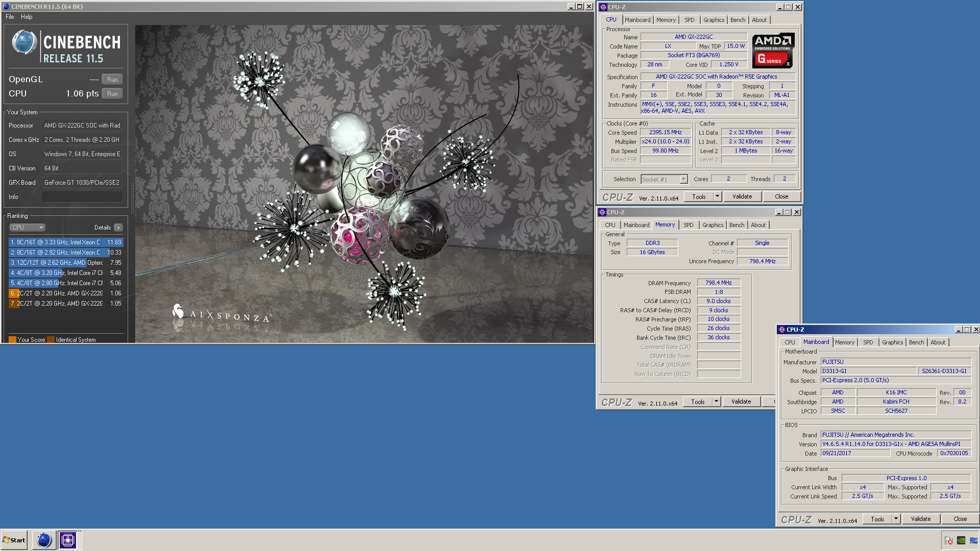The height and width of the screenshot is (551, 980).
Task: Open Memory tab in bottom CPU-Z window
Action: point(845,342)
